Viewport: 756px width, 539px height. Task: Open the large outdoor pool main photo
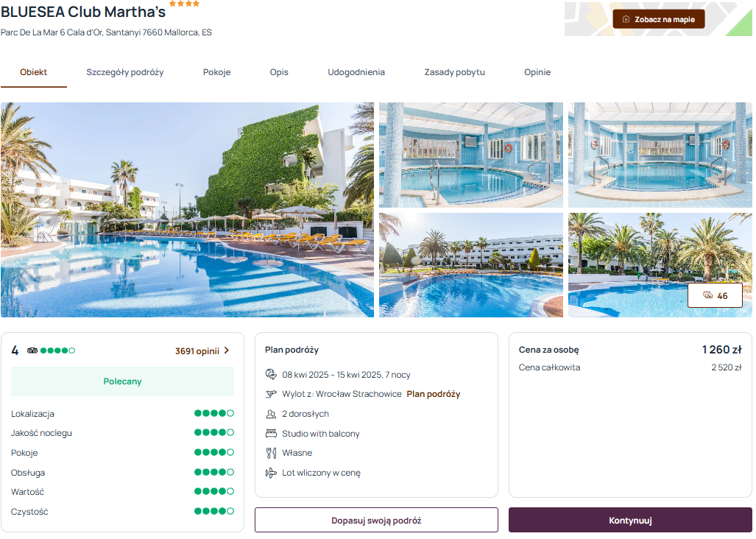[188, 210]
